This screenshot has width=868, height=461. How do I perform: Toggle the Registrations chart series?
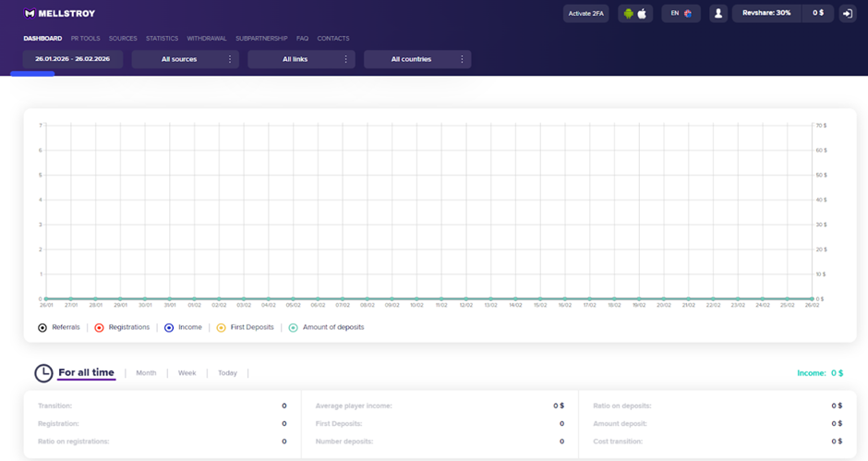click(x=99, y=328)
